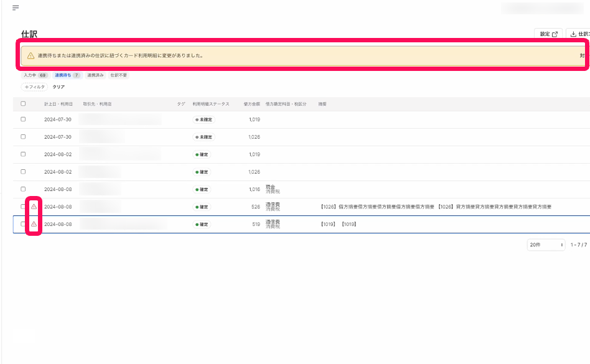
Task: Check the 2024-07-30 row with amount 1,026
Action: point(23,137)
